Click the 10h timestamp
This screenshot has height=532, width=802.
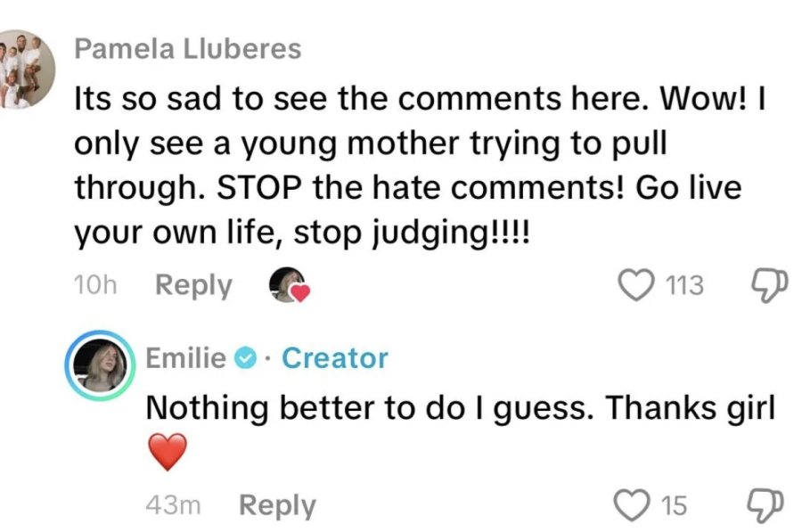(x=95, y=285)
